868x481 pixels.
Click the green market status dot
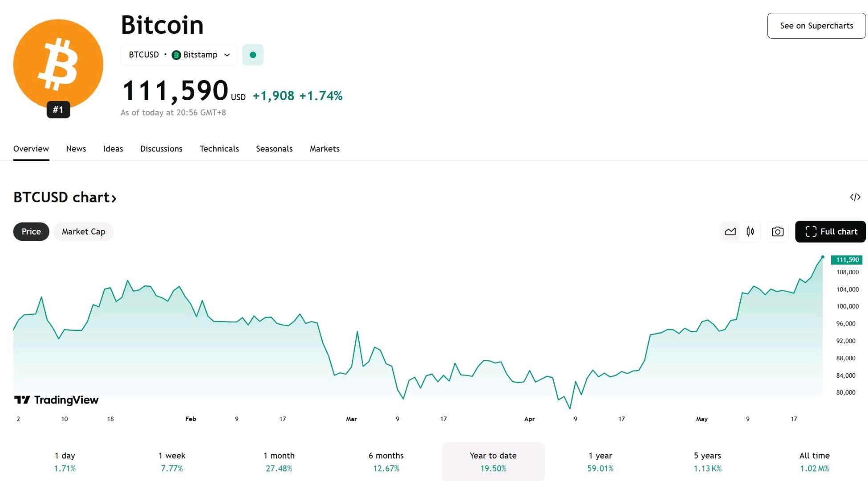(253, 55)
